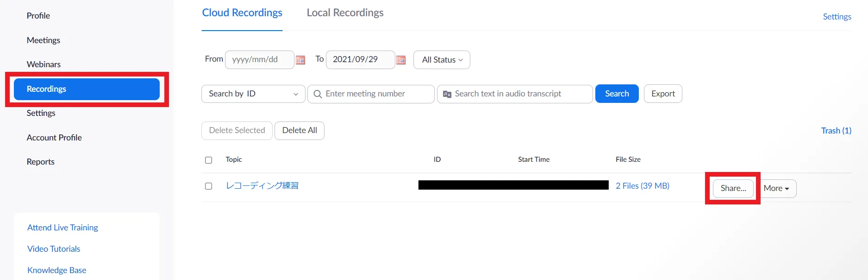
Task: Click the Start Time column header
Action: (x=534, y=159)
